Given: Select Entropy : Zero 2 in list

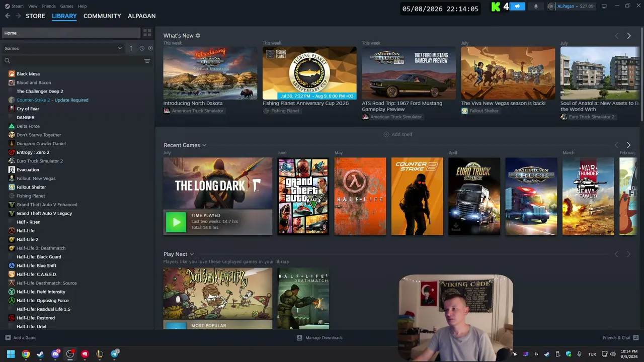Looking at the screenshot, I should (x=33, y=152).
